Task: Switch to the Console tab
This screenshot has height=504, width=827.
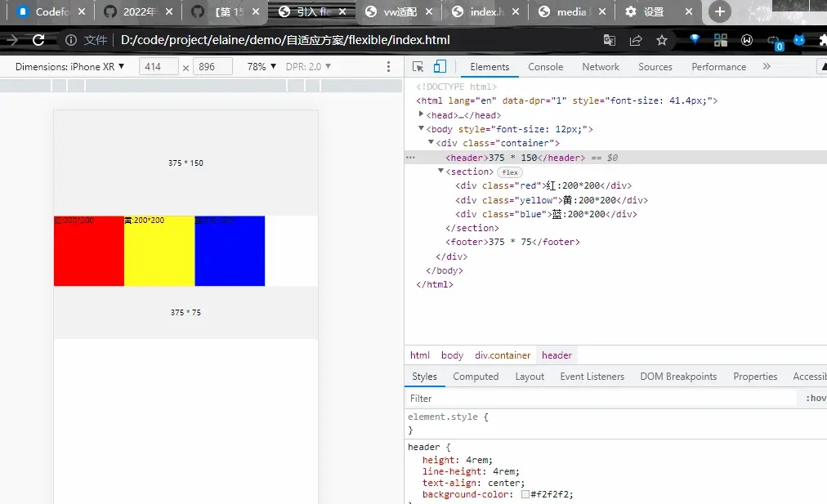Action: 545,67
